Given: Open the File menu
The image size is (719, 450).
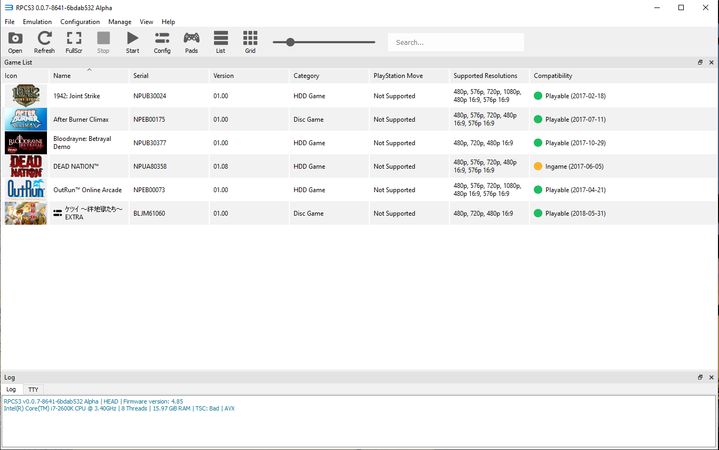Looking at the screenshot, I should pyautogui.click(x=10, y=22).
